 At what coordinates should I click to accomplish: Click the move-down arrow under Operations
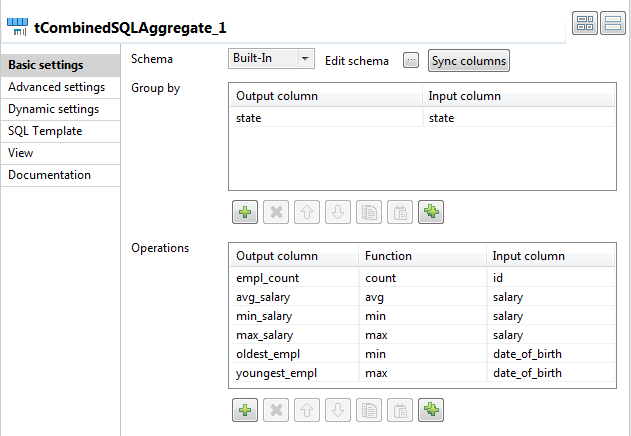pyautogui.click(x=338, y=409)
